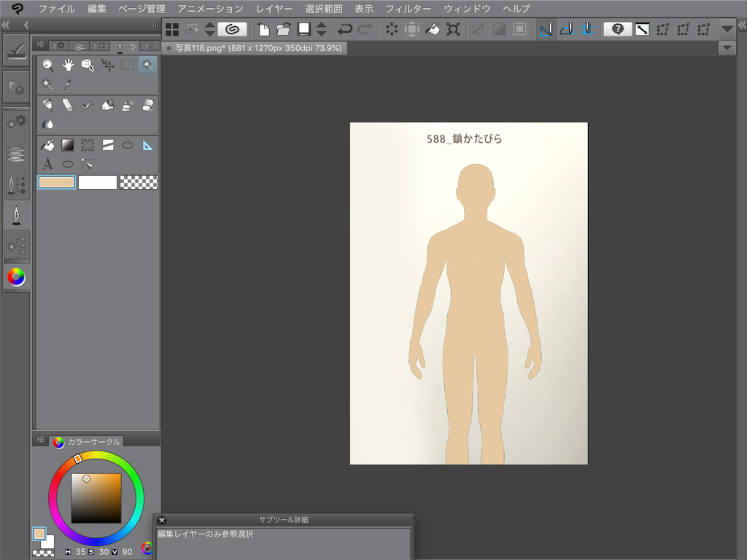Viewport: 747px width, 560px height.
Task: Select the Frame border tool
Action: click(108, 145)
